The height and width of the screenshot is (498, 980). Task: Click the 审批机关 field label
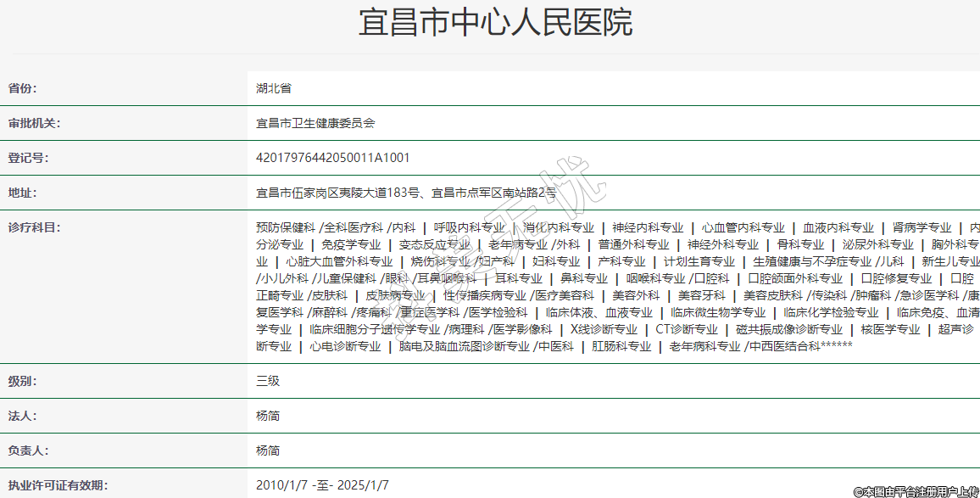pyautogui.click(x=34, y=123)
